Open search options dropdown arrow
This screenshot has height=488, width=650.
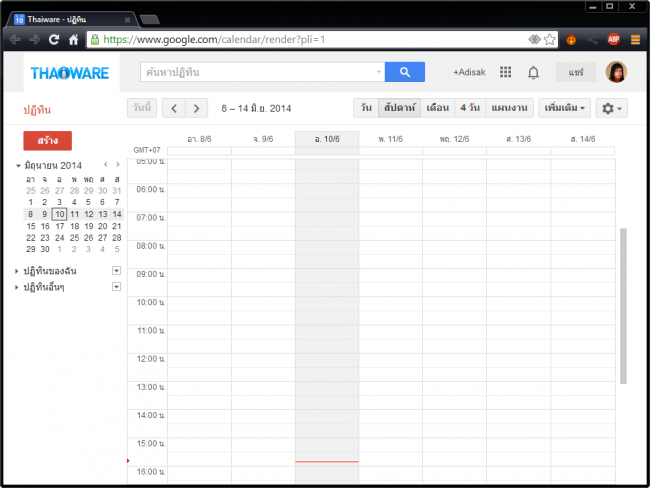point(379,72)
